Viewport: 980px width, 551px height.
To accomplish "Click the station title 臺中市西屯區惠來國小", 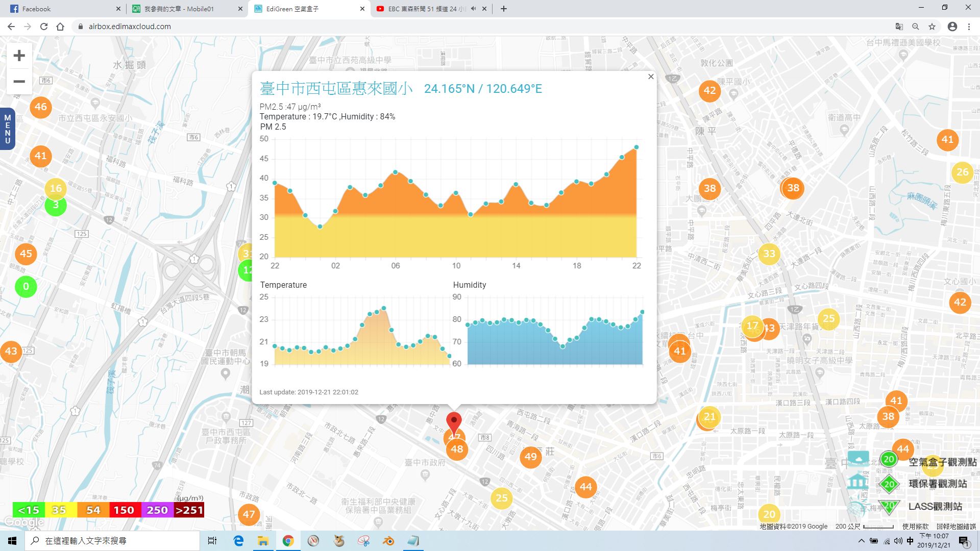I will (336, 88).
